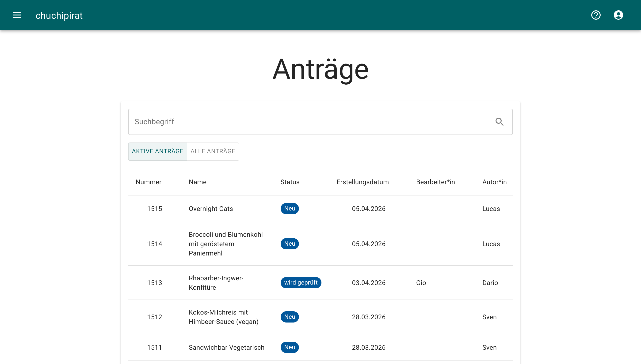Switch to the Alle Anträge tab

click(213, 151)
